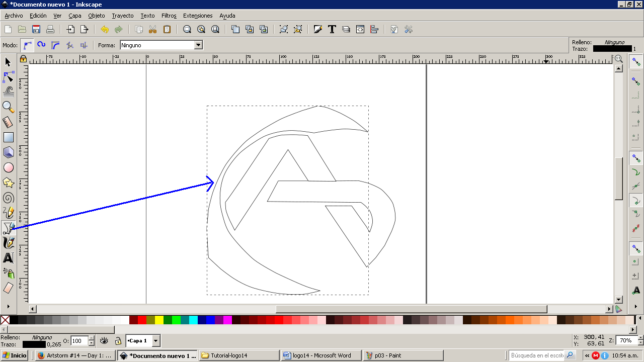Image resolution: width=644 pixels, height=362 pixels.
Task: Open the Ayuda menu
Action: pos(227,16)
